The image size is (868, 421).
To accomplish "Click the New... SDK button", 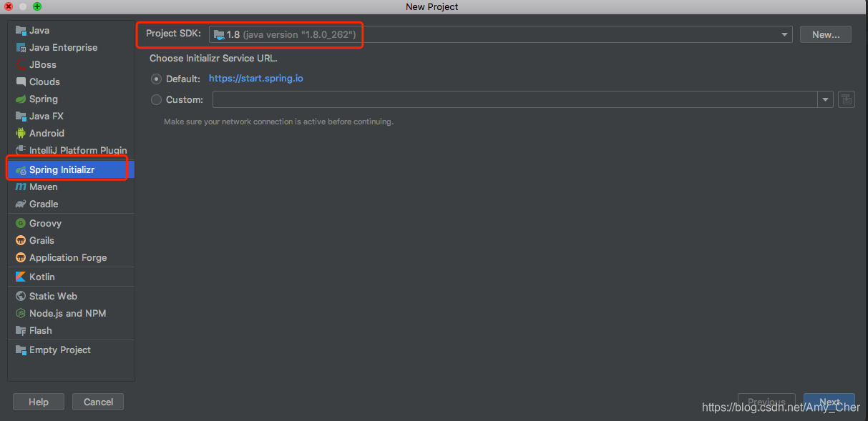I will 826,34.
